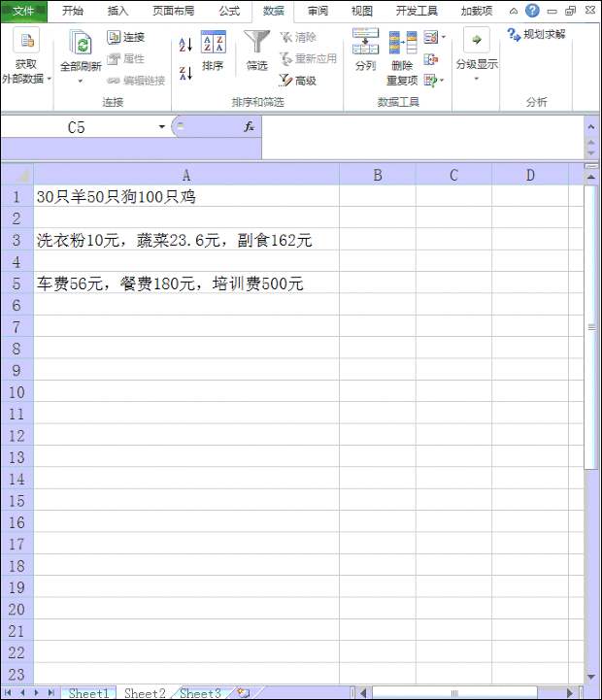Open the Name Box dropdown arrow

[161, 127]
